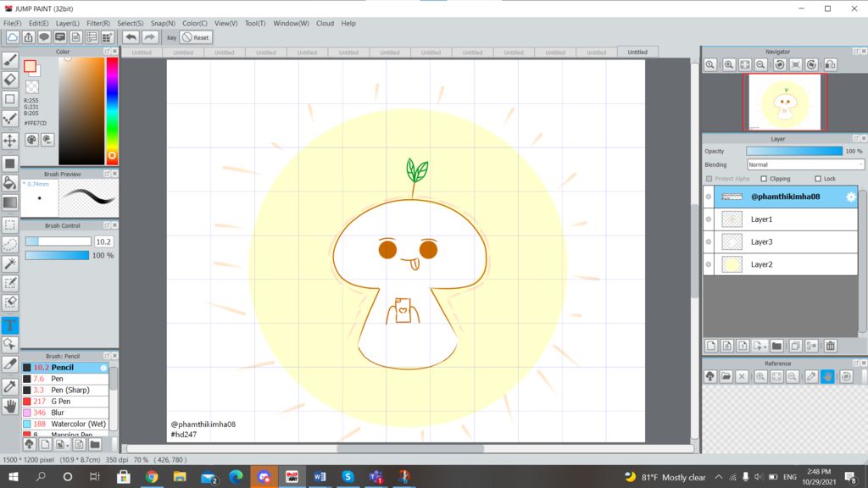Viewport: 868px width, 488px height.
Task: Click the brush size value field 10.2
Action: pos(103,241)
